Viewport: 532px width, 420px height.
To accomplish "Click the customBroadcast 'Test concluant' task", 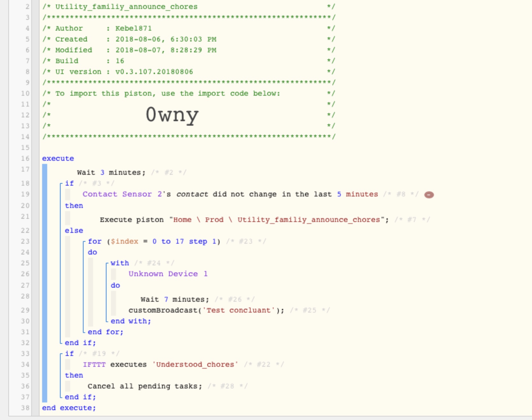I will pos(206,310).
